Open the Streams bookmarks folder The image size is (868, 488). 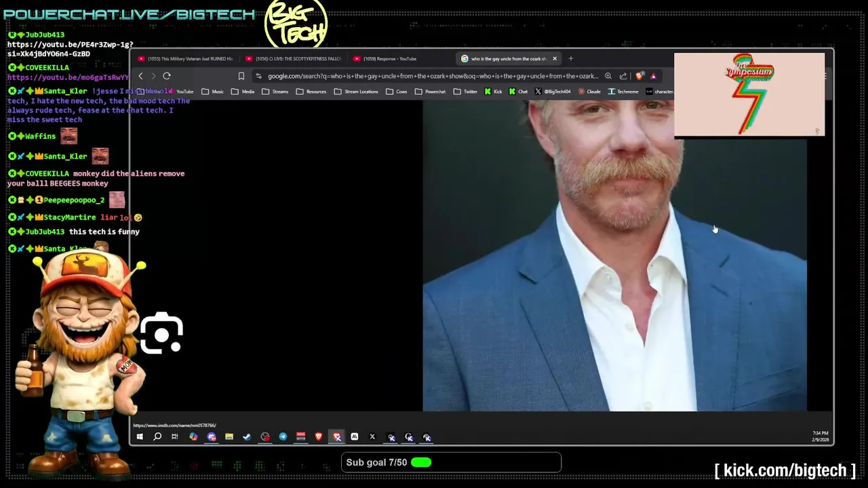coord(275,91)
